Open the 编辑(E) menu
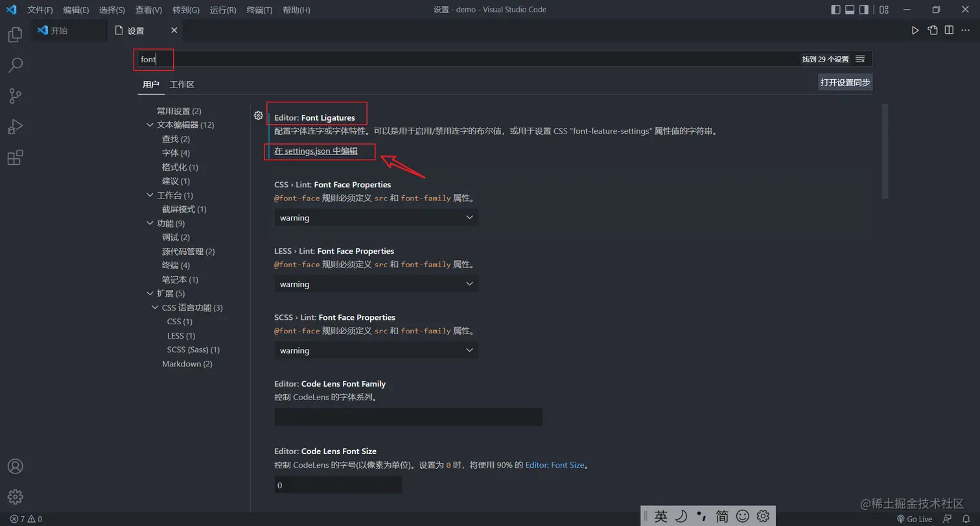The image size is (980, 526). click(76, 10)
